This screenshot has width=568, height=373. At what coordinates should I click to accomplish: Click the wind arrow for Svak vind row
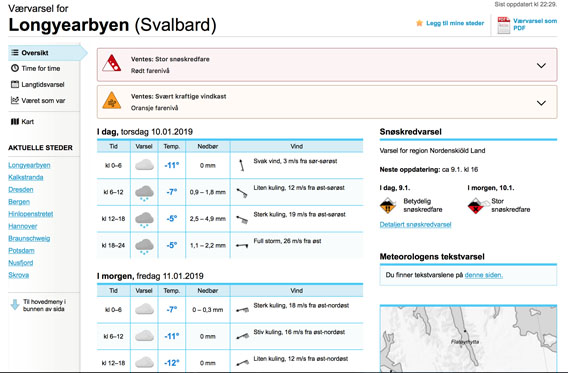pos(242,165)
